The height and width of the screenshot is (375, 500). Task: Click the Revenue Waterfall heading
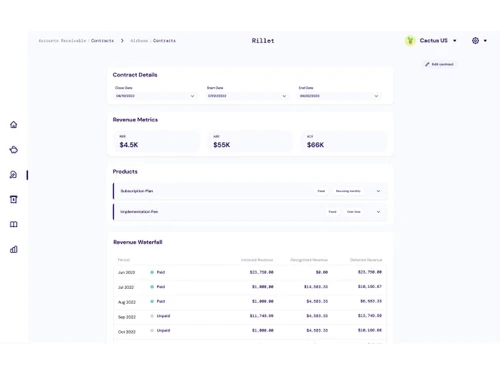point(138,242)
